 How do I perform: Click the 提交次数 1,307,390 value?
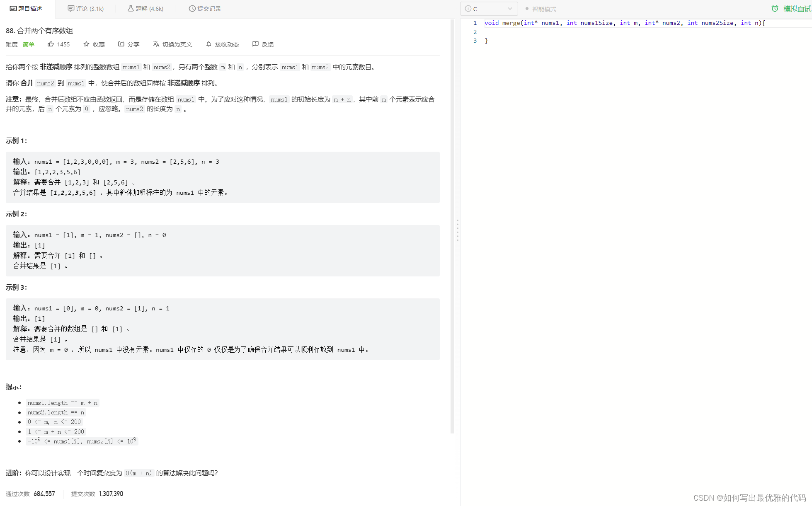pos(111,494)
